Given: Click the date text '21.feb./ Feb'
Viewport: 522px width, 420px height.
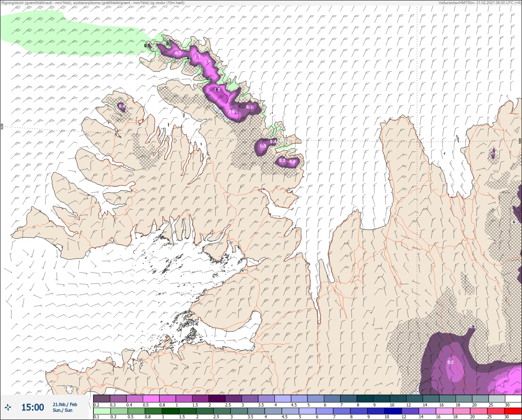Looking at the screenshot, I should point(65,404).
